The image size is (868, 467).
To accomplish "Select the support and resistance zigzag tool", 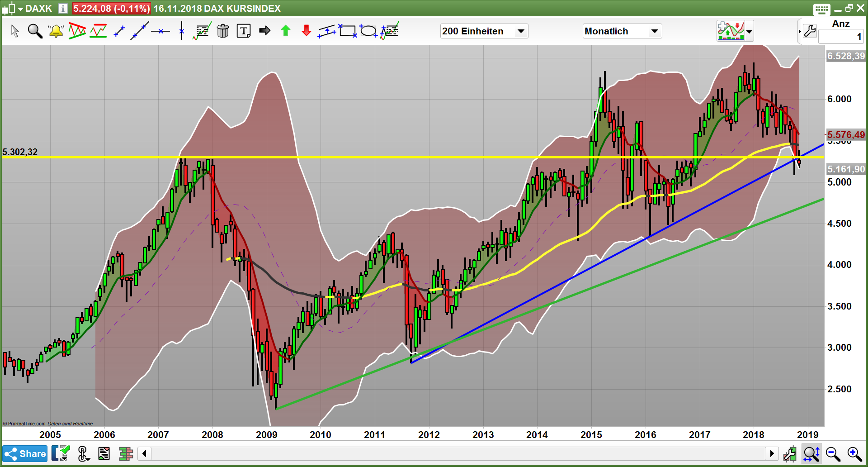I will click(x=98, y=31).
